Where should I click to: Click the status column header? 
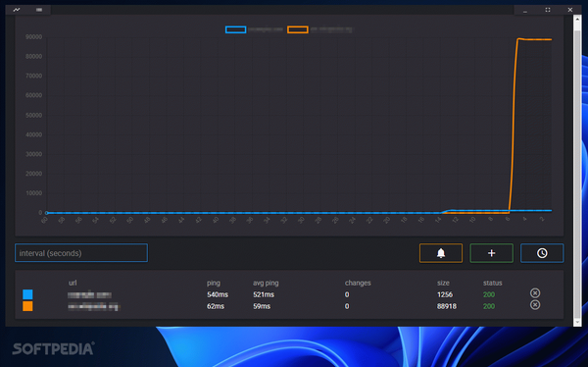(492, 283)
